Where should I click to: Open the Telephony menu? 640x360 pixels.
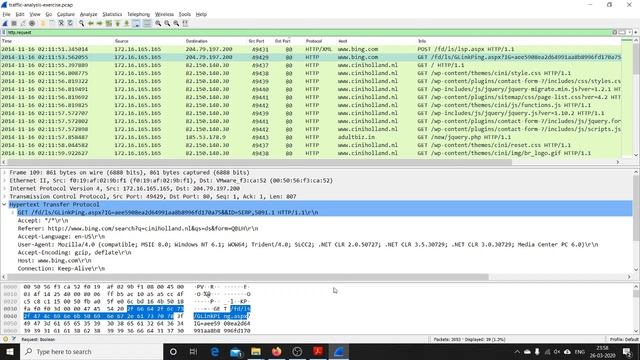(138, 14)
